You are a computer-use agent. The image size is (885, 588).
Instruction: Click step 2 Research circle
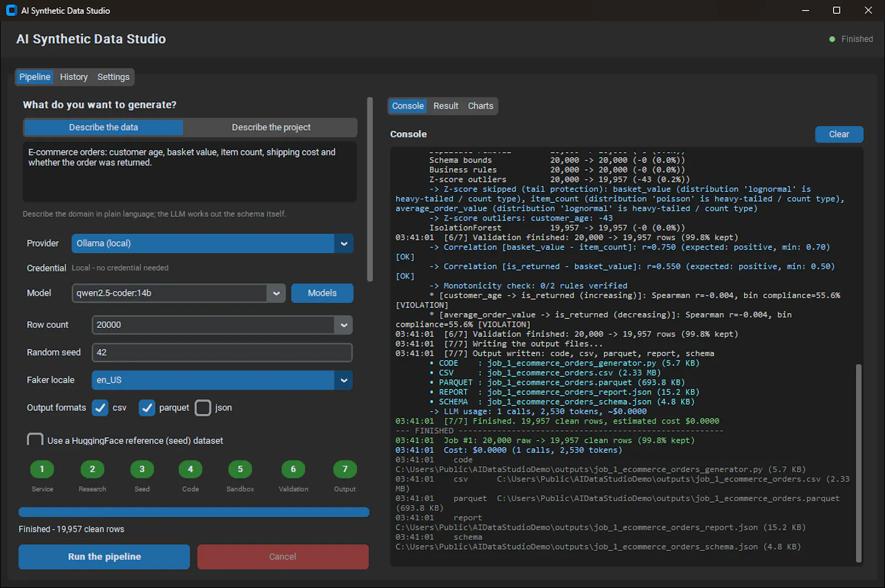(92, 469)
